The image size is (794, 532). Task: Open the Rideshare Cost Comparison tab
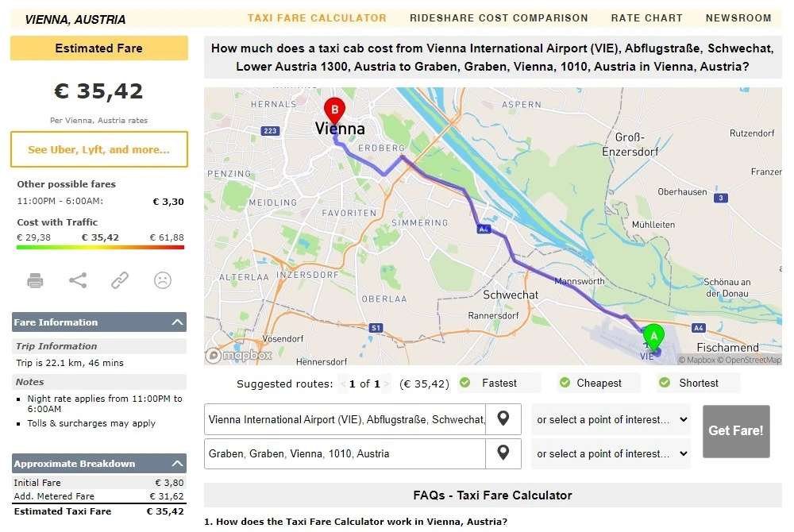pos(499,18)
